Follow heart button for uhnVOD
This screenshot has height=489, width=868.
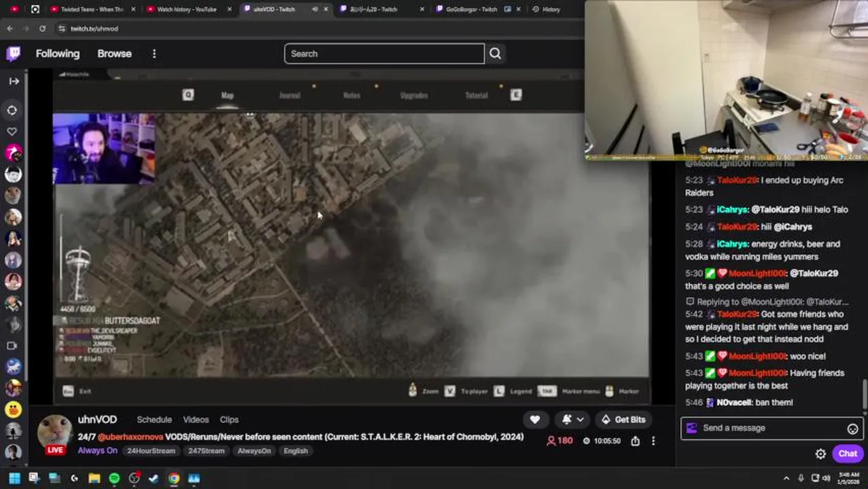[x=535, y=420]
